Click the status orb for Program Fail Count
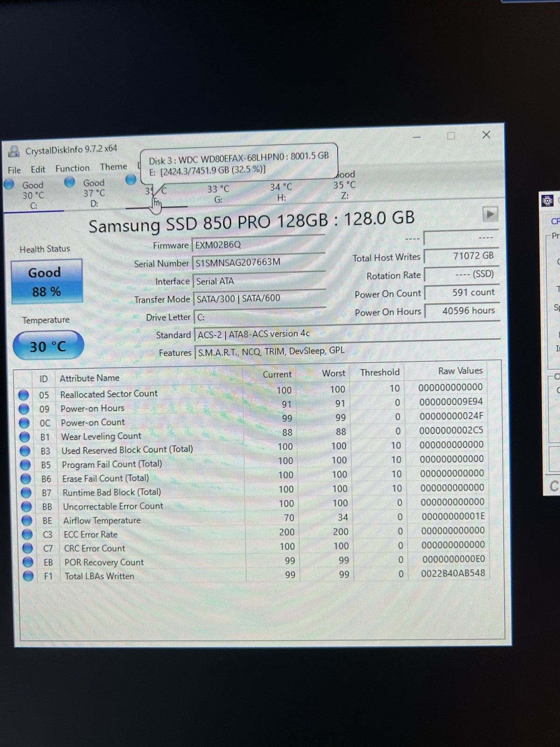This screenshot has height=747, width=560. 26,465
